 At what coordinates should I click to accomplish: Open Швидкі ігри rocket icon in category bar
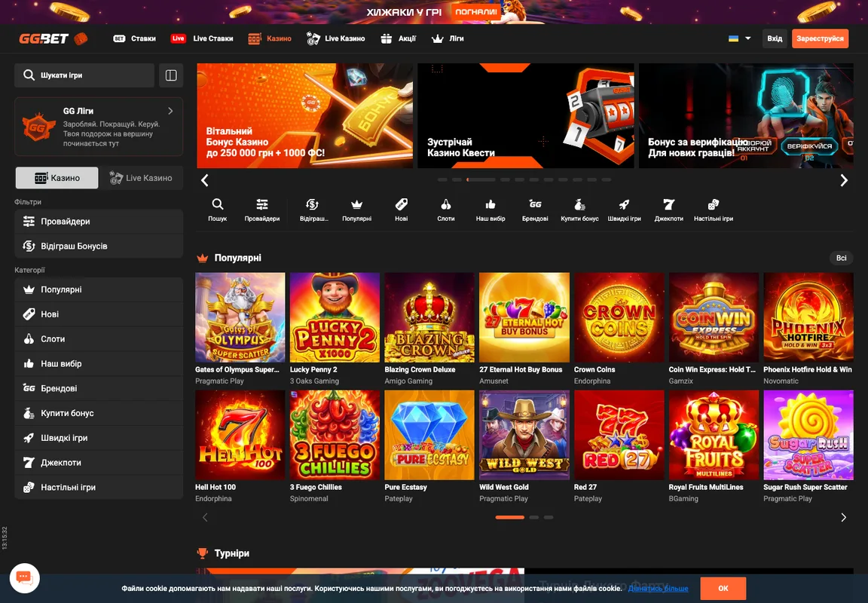(624, 205)
